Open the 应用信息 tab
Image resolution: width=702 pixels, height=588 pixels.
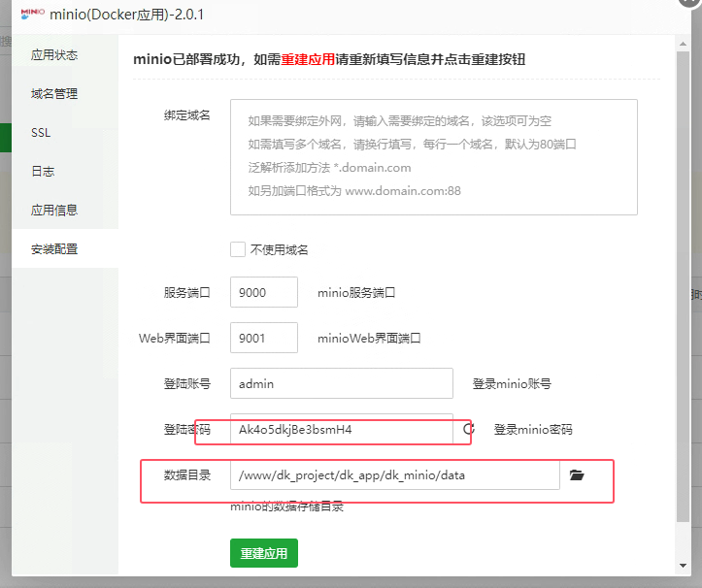[x=65, y=210]
